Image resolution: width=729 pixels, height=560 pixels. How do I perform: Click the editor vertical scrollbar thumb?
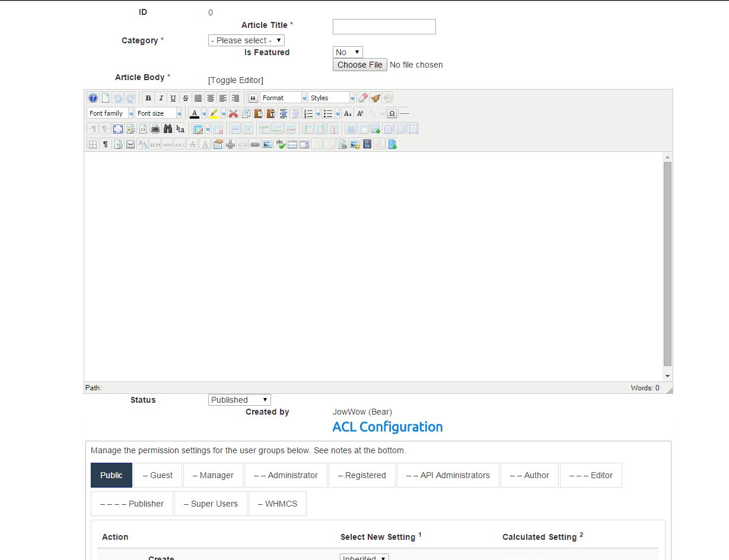tap(667, 264)
